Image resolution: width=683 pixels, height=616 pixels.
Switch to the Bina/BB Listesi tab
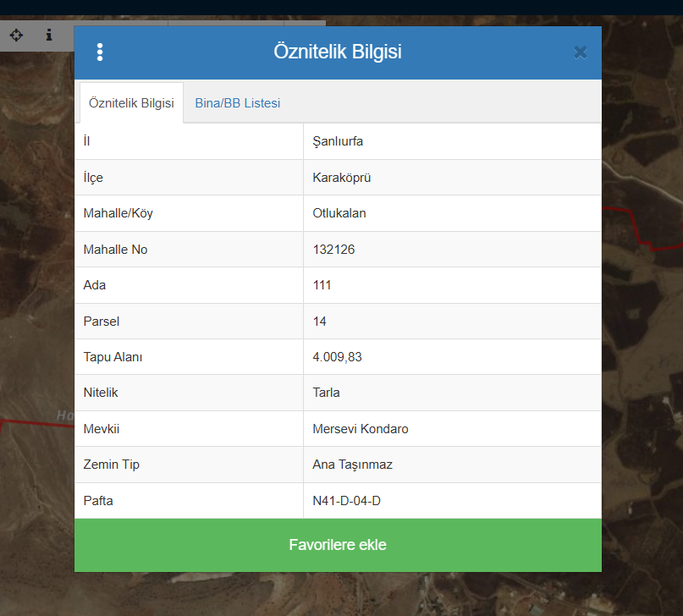[237, 103]
